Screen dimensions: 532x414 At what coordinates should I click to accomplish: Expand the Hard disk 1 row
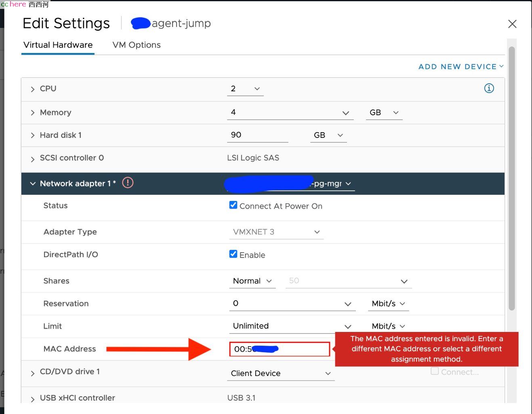[33, 135]
